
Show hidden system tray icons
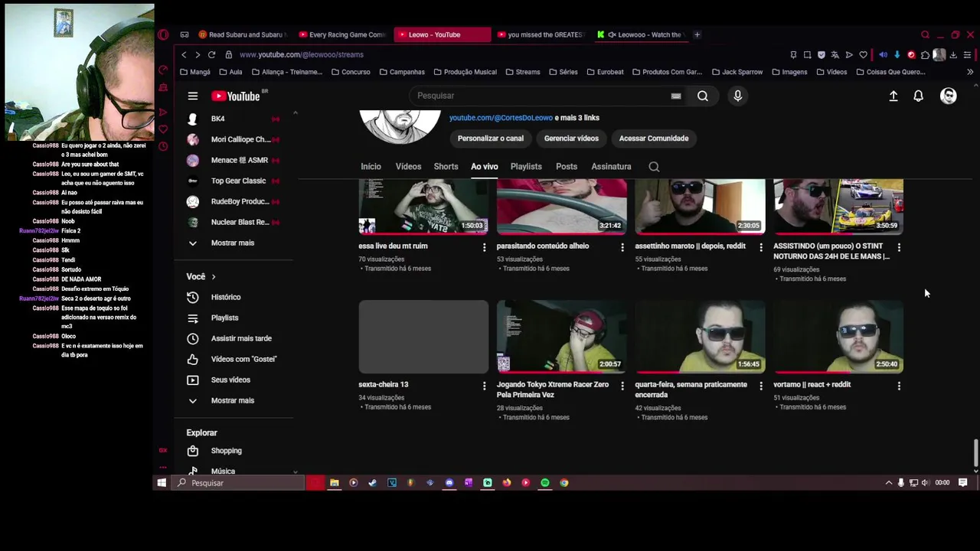[888, 483]
